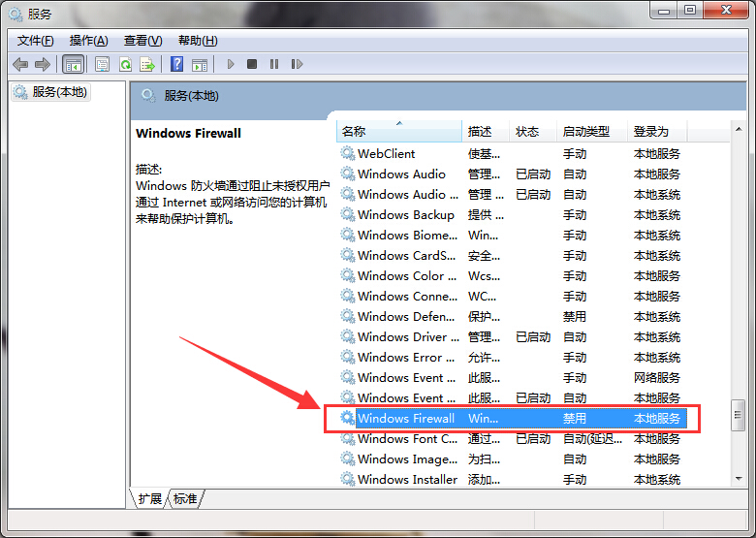
Task: Click the Forward arrow in toolbar
Action: [x=42, y=64]
